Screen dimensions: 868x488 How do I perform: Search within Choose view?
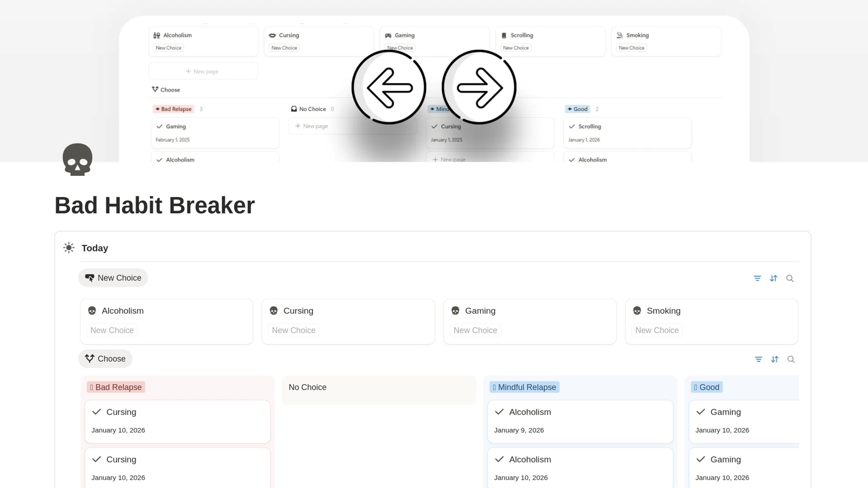(791, 359)
